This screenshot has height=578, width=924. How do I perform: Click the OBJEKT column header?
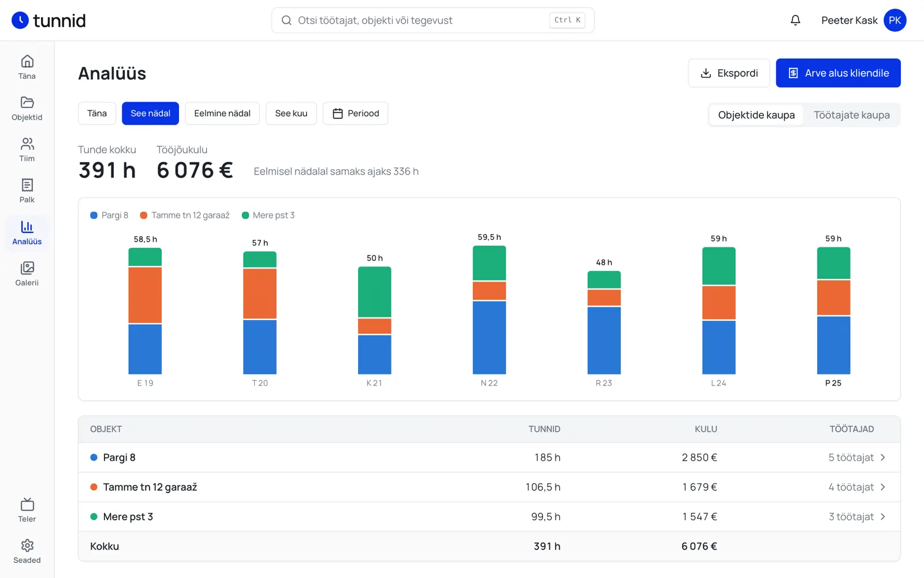106,429
